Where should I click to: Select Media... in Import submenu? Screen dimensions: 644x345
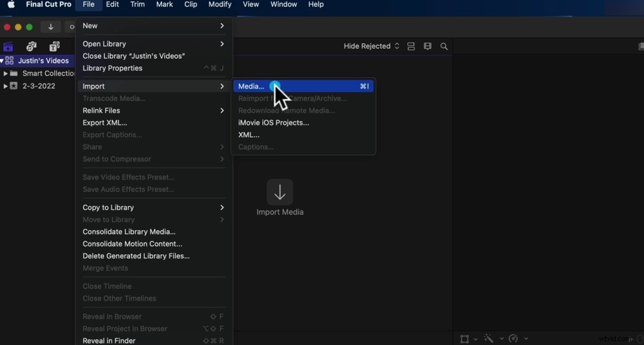(x=303, y=86)
